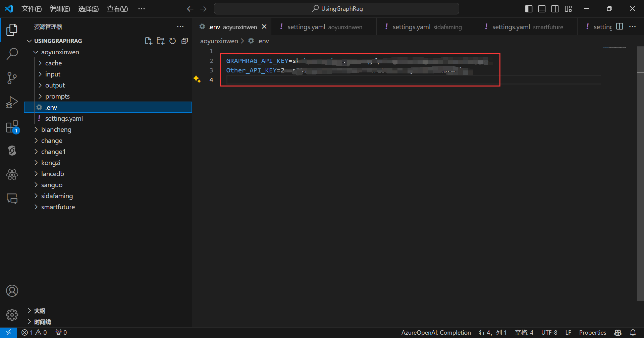Viewport: 644px width, 338px height.
Task: Select the .env file in explorer
Action: click(x=108, y=107)
